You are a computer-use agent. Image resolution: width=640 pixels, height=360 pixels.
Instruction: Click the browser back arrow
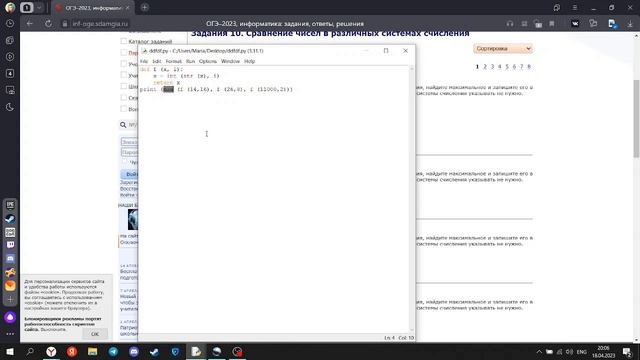(29, 24)
